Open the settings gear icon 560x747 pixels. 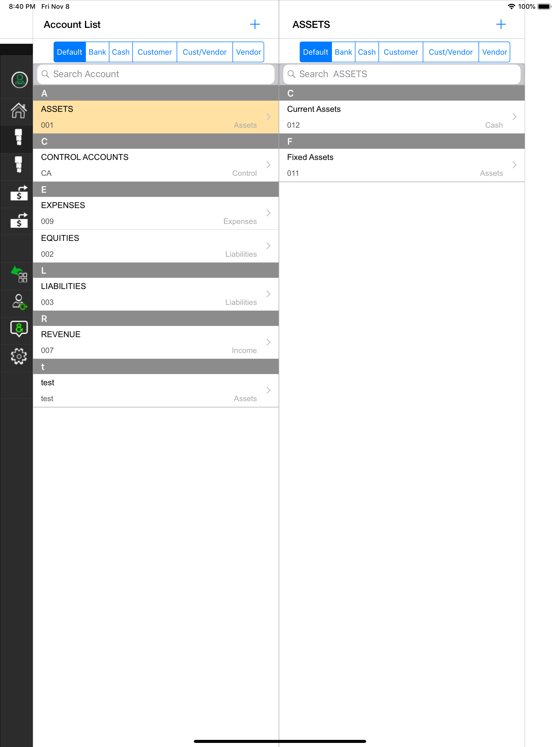click(x=19, y=356)
